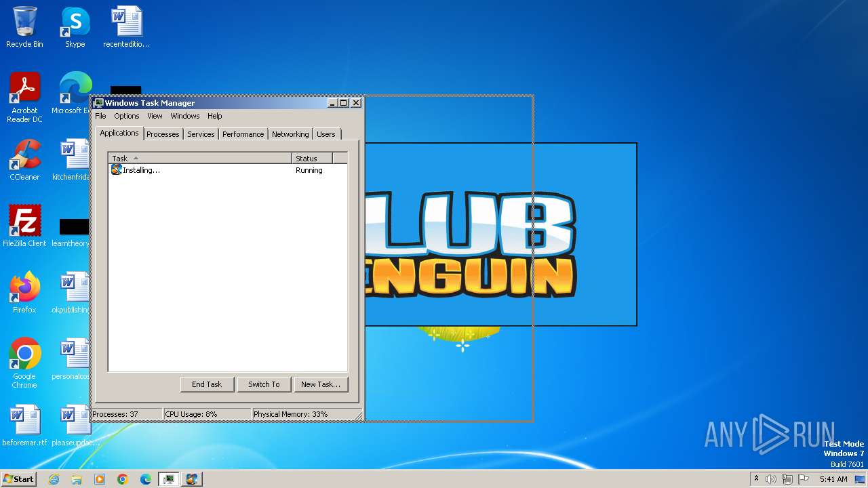Image resolution: width=868 pixels, height=488 pixels.
Task: Click the volume speaker tray icon
Action: point(770,479)
